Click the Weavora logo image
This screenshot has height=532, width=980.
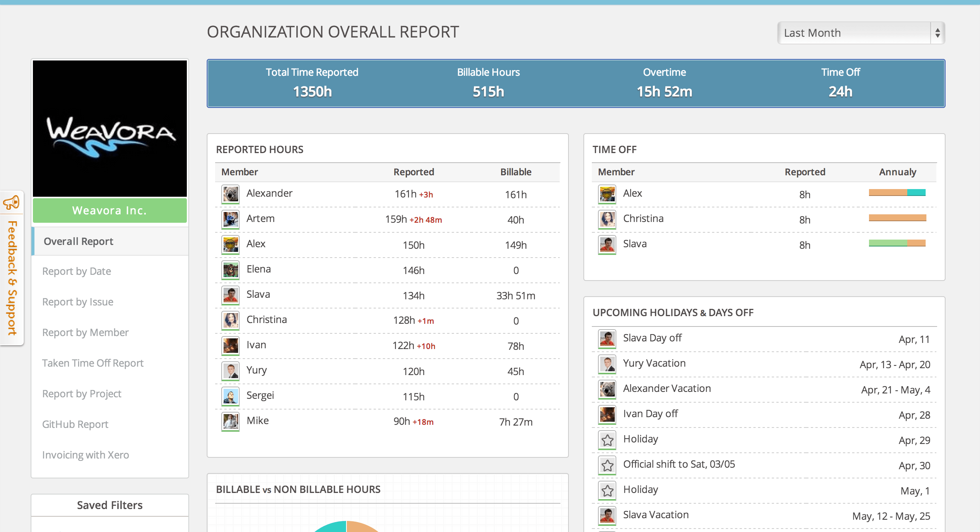(110, 129)
